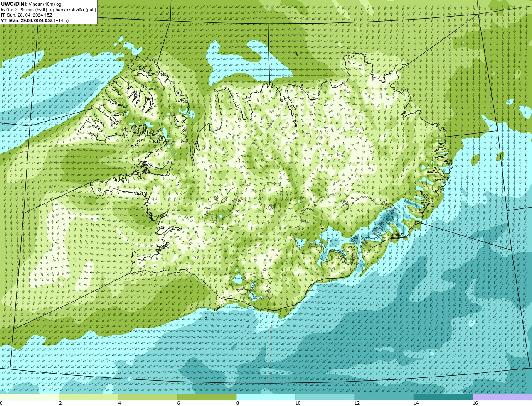
Task: Click the 6–8 m/s olive green legend swatch
Action: pyautogui.click(x=207, y=397)
